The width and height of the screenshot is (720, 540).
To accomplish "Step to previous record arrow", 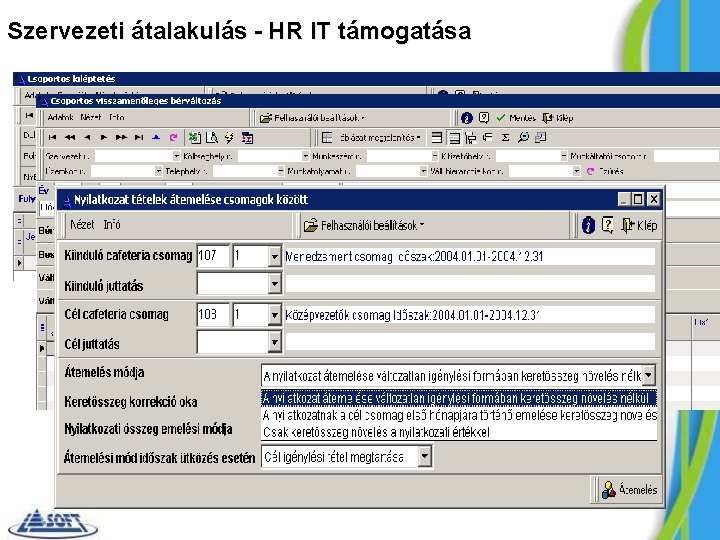I will [x=87, y=137].
